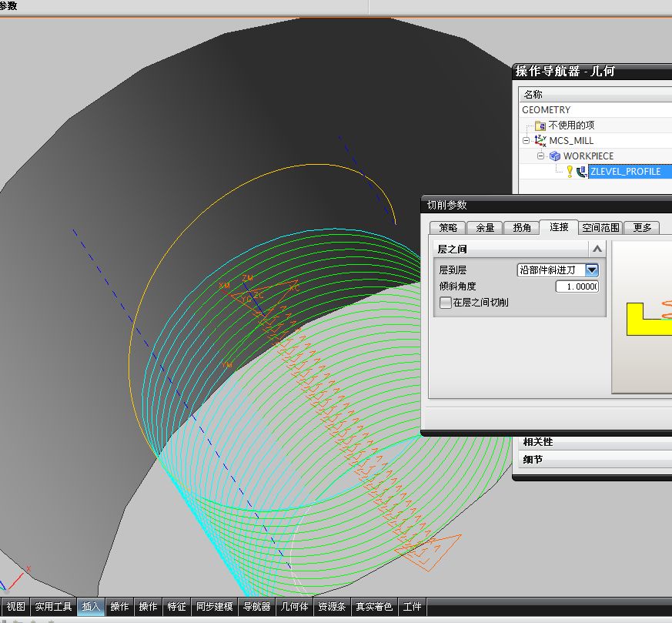Screen dimensions: 672x623
Task: Select the MCS_MILL tree item
Action: (x=571, y=141)
